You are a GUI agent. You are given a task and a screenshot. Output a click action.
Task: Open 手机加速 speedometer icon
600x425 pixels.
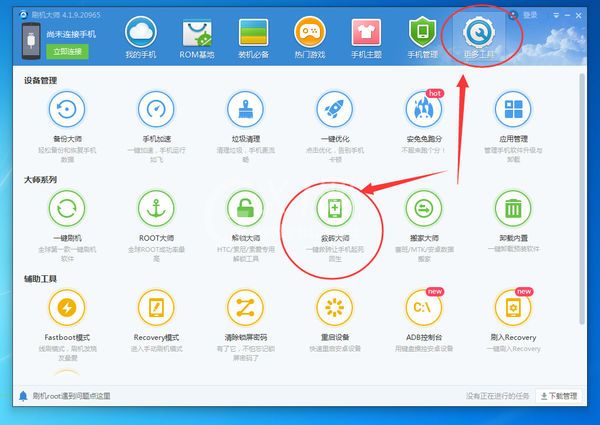click(x=156, y=109)
